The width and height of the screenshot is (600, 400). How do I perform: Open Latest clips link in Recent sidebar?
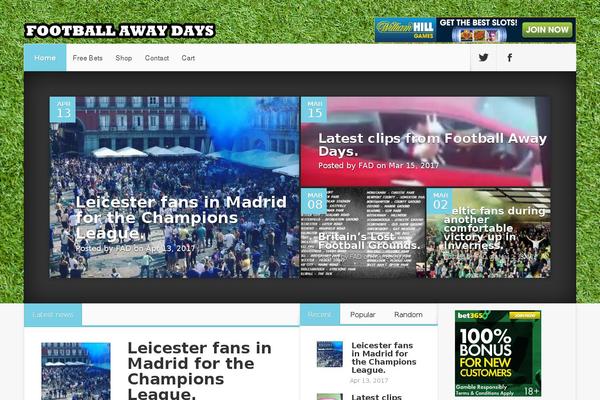pos(377,397)
